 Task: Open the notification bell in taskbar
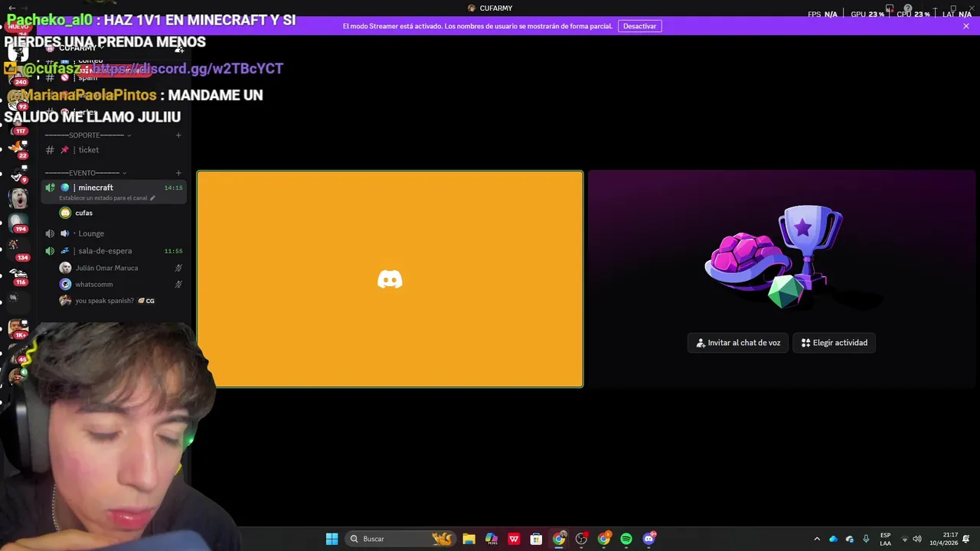(x=966, y=539)
